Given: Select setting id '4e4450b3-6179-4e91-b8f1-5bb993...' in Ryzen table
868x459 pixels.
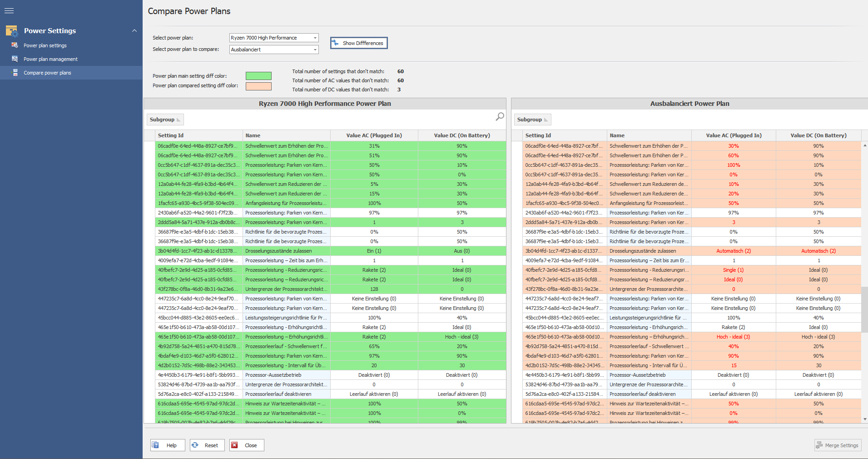Looking at the screenshot, I should pos(199,375).
